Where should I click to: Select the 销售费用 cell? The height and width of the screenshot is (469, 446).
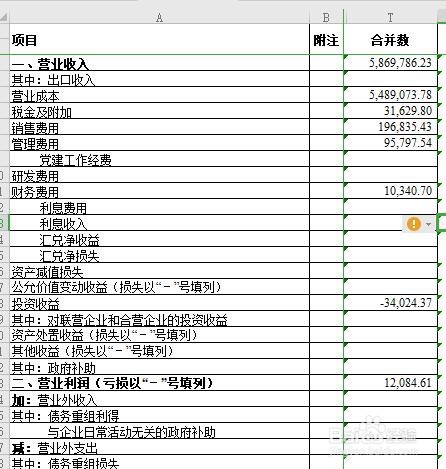click(x=160, y=127)
